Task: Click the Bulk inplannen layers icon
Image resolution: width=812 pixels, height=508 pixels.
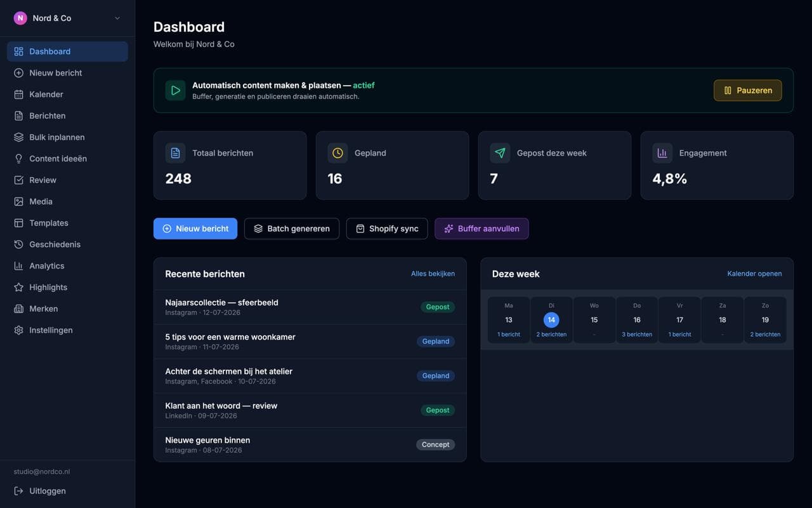Action: [x=18, y=137]
